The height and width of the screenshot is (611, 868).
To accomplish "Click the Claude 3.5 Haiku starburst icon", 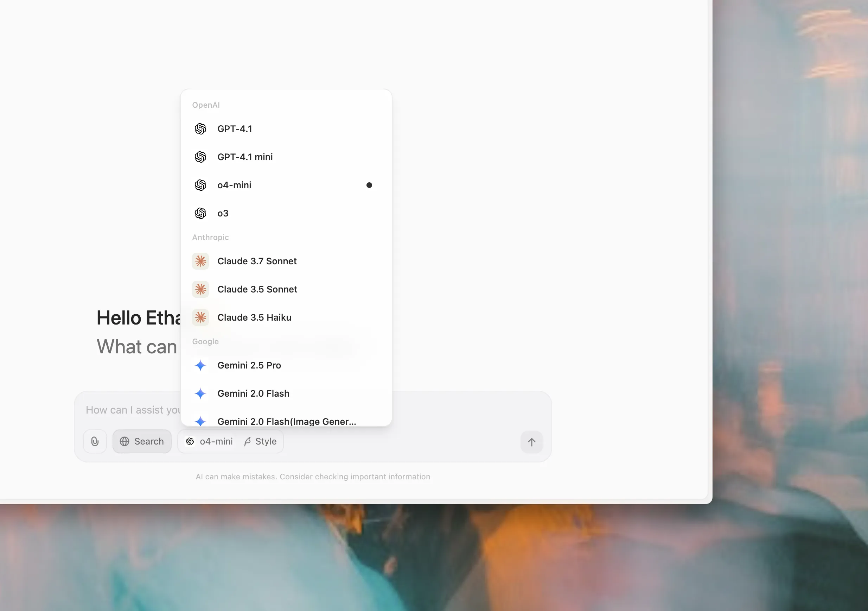I will click(x=200, y=317).
